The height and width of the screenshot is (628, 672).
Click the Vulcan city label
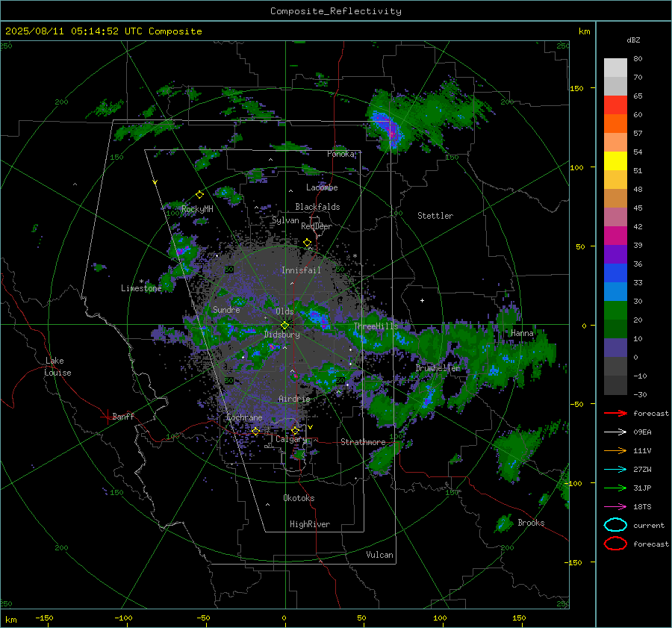click(379, 555)
